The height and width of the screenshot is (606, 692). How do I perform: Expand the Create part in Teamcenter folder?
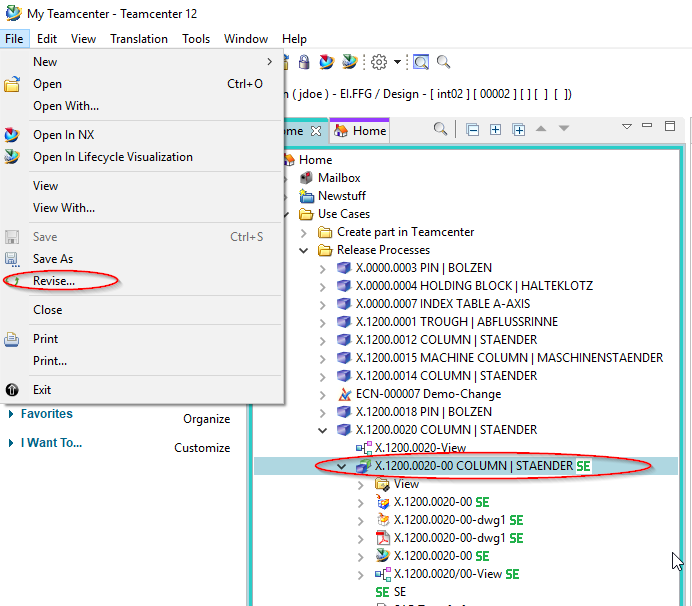(x=303, y=232)
